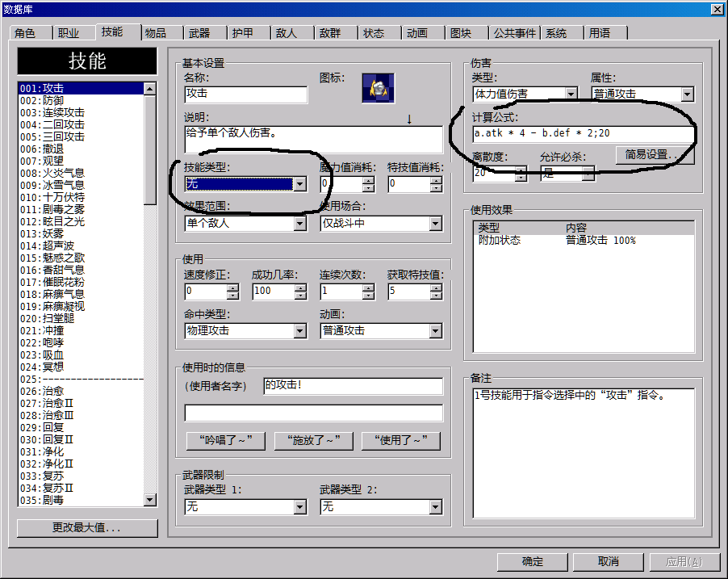Increase the 连续次数 spinner value
Viewport: 728px width, 579px height.
[368, 288]
